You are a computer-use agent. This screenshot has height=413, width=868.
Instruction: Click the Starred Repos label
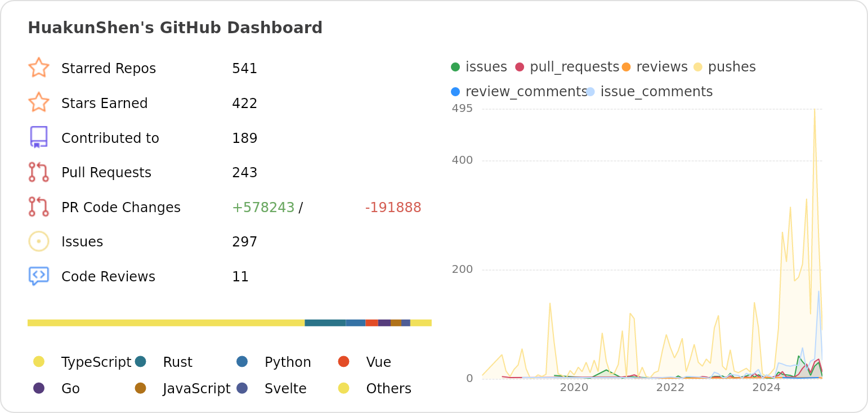coord(109,69)
